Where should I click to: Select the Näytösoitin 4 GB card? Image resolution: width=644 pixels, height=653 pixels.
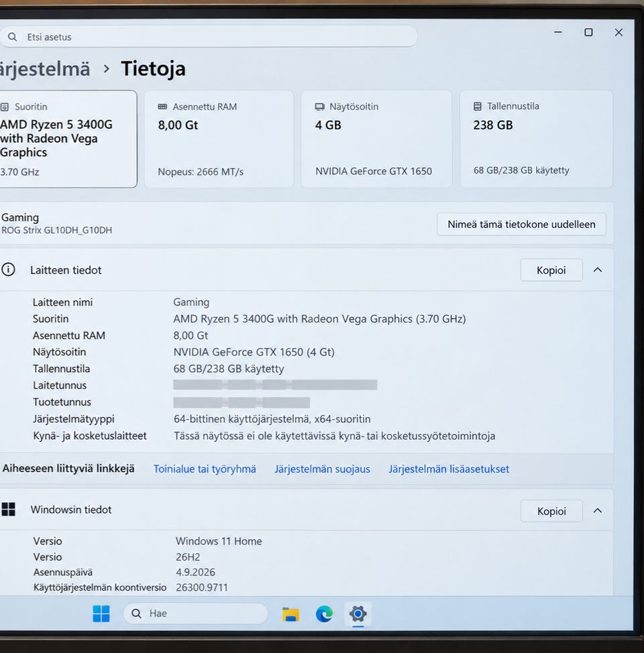coord(376,139)
